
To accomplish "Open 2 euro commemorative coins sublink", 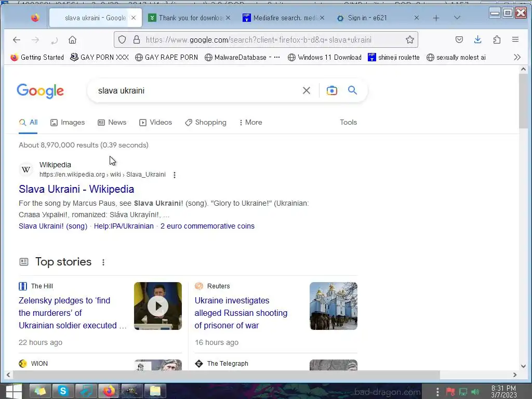I will tap(207, 227).
